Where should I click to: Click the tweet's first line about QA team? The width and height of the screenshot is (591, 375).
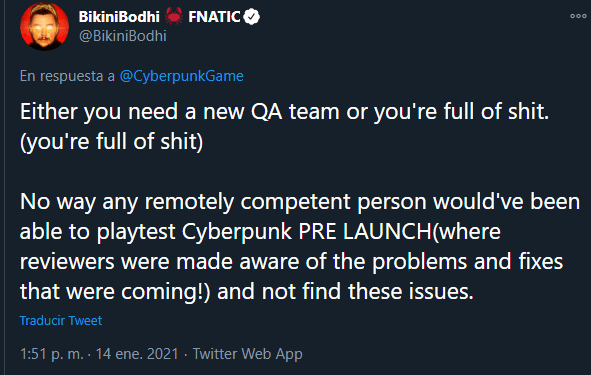[285, 112]
